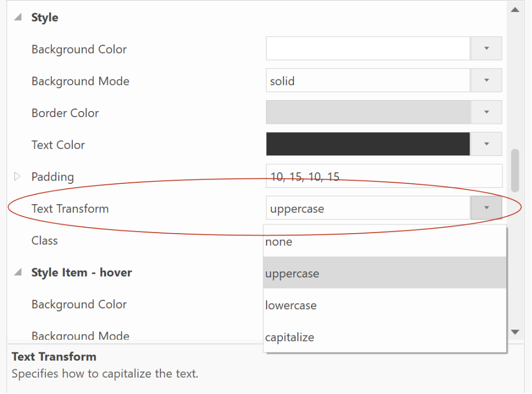532x394 pixels.
Task: Click the Text Transform value field
Action: tap(368, 208)
